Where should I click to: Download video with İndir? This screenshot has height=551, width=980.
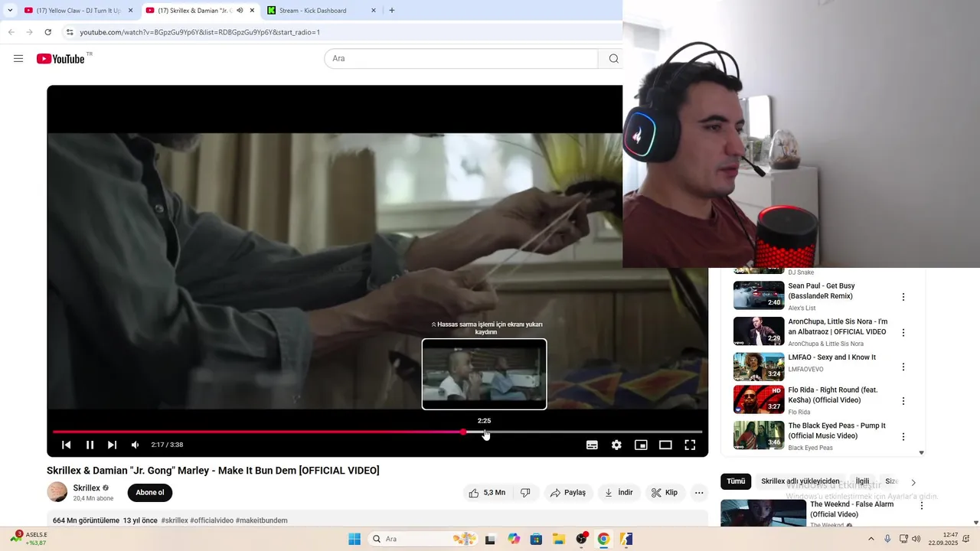(619, 493)
